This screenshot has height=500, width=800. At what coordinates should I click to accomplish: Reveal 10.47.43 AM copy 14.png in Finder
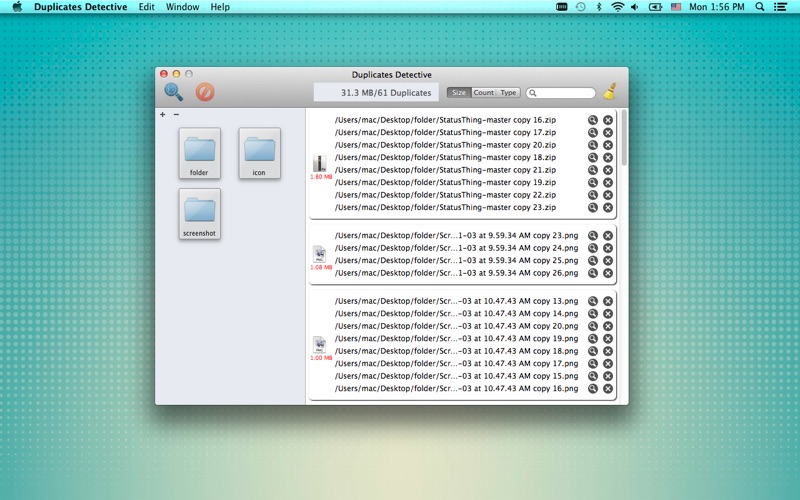pos(592,313)
